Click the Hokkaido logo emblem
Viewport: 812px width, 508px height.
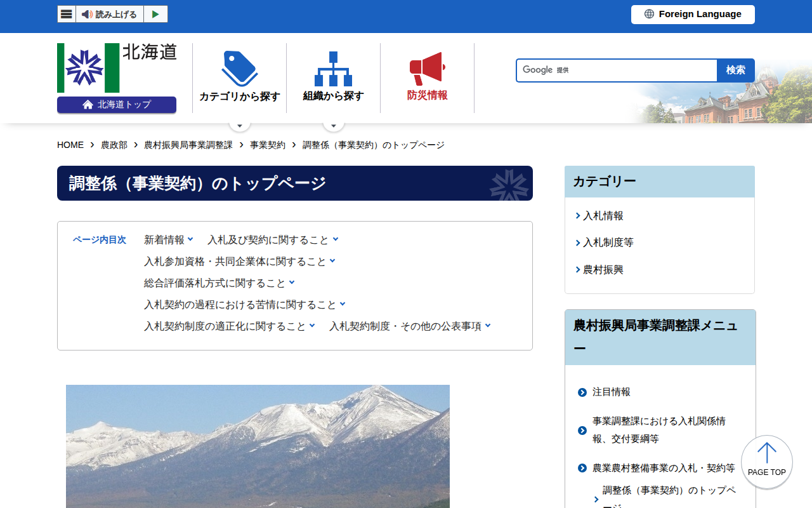(88, 68)
